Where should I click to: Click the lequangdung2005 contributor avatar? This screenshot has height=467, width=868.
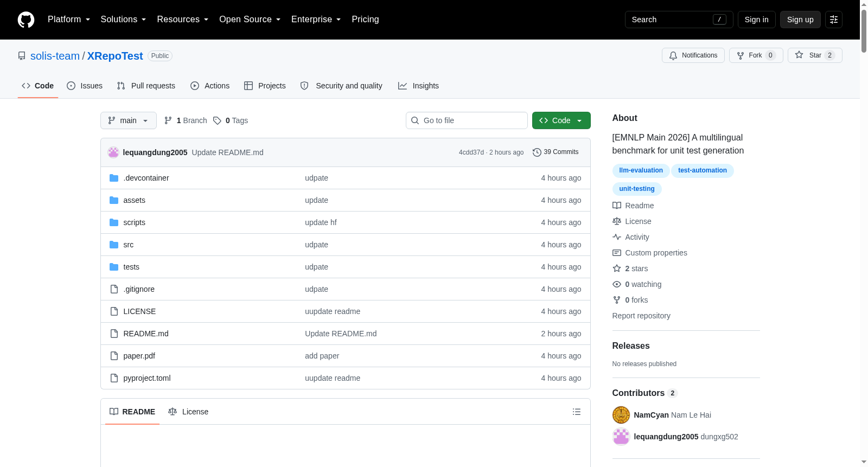coord(621,437)
